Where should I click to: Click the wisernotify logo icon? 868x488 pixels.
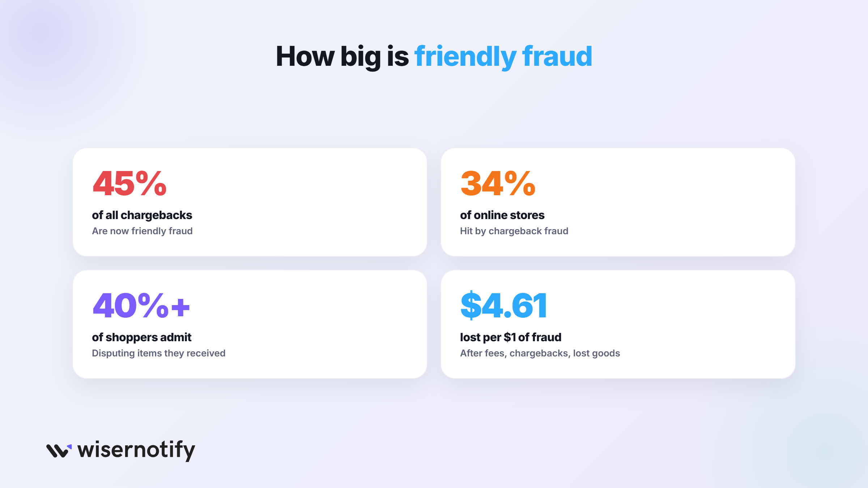[59, 450]
